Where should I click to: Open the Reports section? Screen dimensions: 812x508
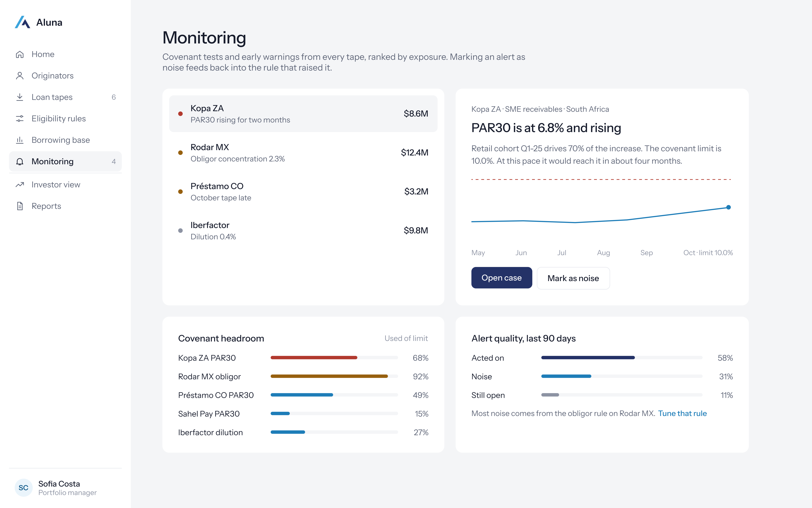(65, 206)
